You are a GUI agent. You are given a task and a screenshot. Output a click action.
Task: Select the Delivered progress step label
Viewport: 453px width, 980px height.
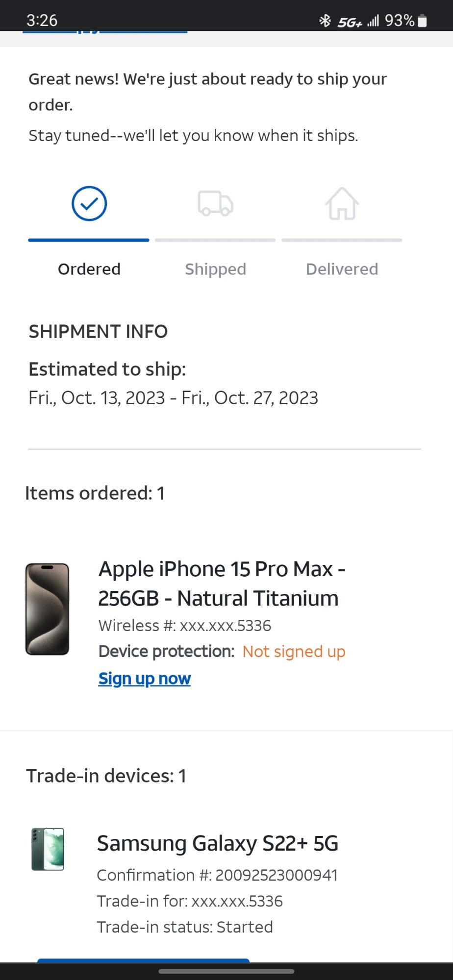pos(342,269)
